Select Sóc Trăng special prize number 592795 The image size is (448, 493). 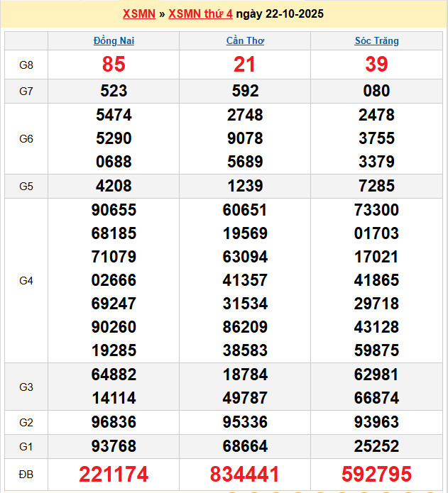(376, 475)
